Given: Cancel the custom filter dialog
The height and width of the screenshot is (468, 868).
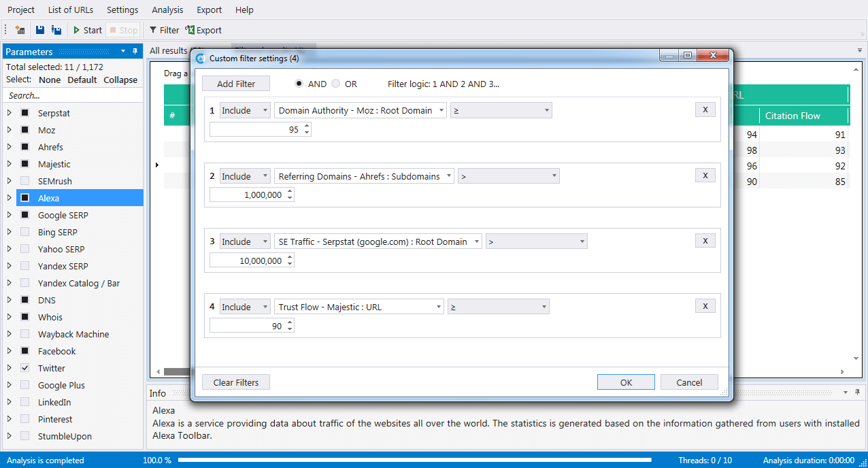Looking at the screenshot, I should 689,382.
